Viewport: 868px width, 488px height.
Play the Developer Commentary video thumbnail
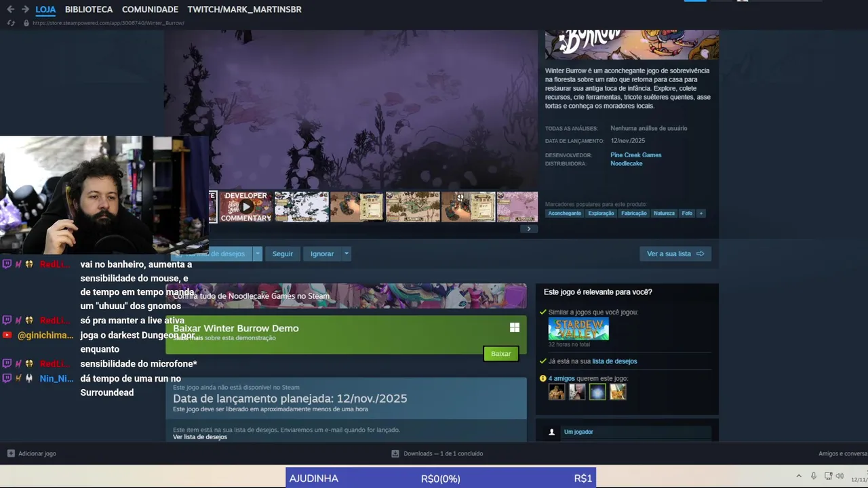[x=245, y=207]
